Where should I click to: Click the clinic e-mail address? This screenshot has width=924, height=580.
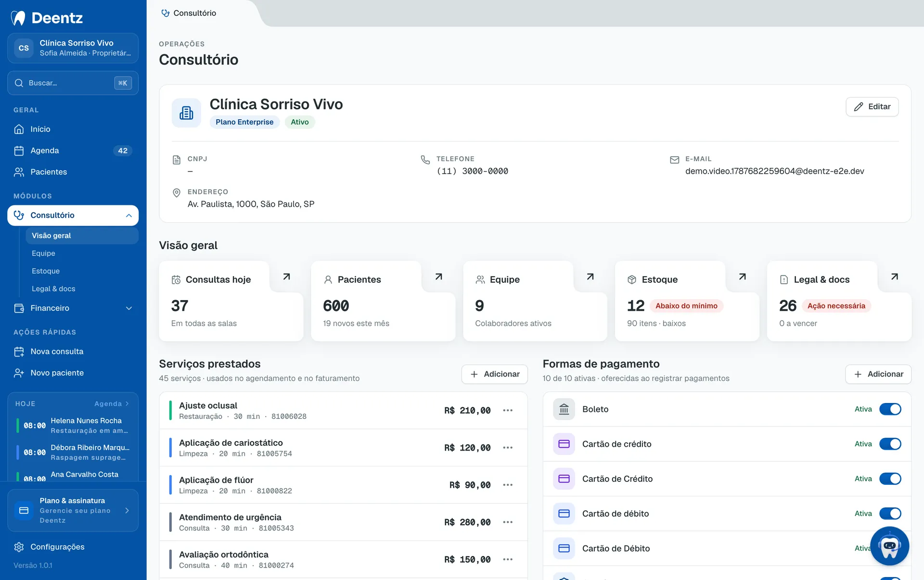coord(775,171)
